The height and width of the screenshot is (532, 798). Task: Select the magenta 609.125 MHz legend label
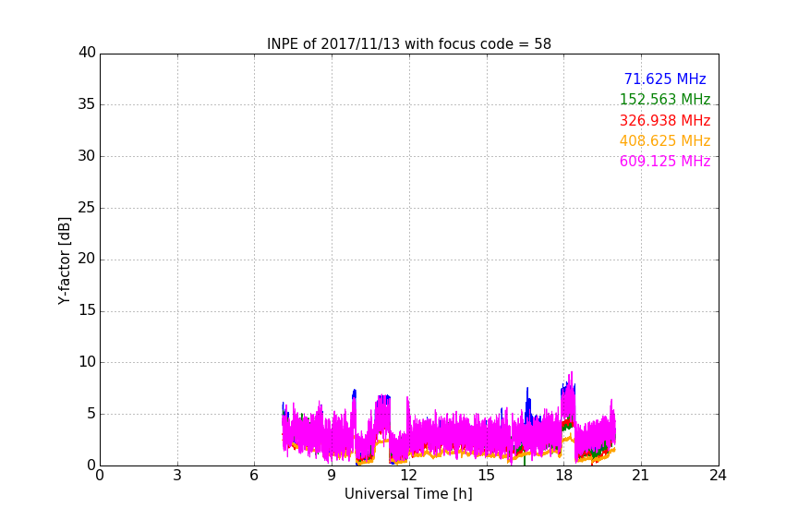665,162
